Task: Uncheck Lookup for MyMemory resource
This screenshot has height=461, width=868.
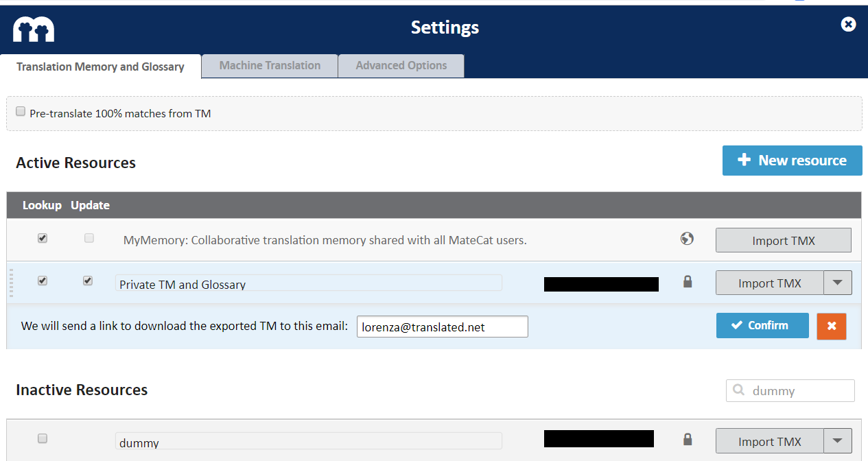Action: 42,238
